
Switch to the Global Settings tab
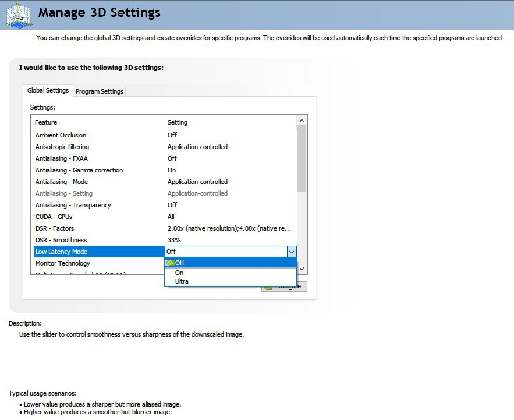point(48,90)
